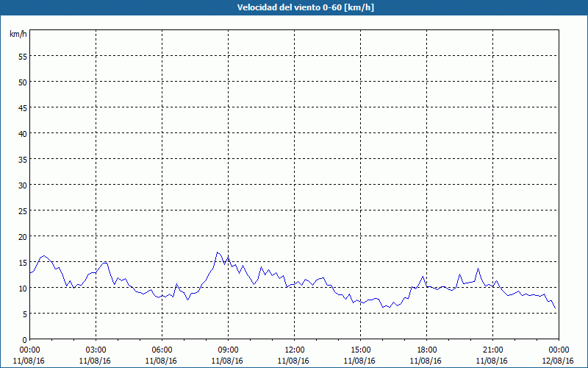Click the y-axis value 15

click(23, 263)
